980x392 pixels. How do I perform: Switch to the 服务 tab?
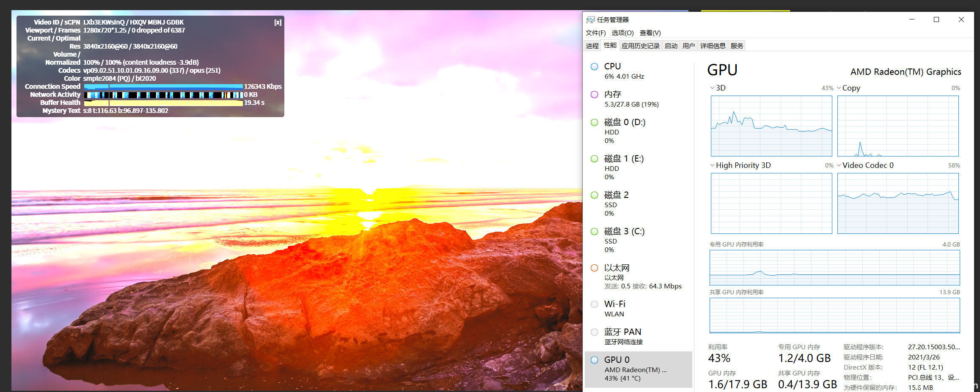point(737,46)
